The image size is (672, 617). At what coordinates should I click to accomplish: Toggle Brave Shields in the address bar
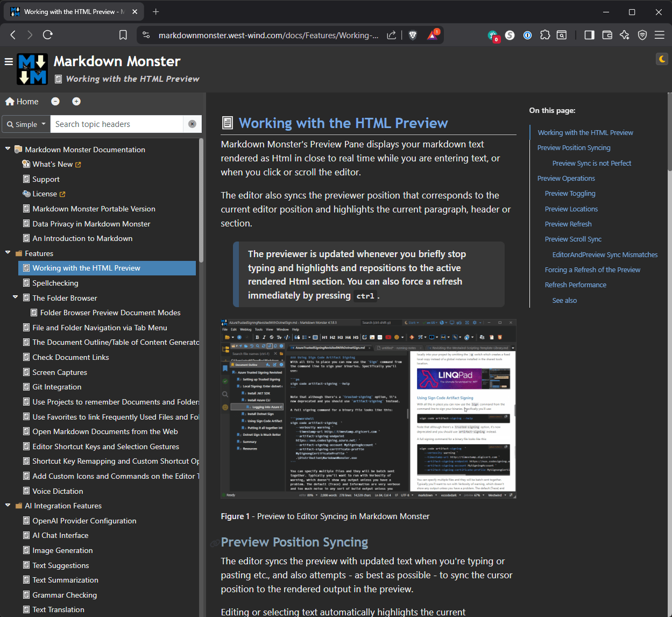point(412,34)
